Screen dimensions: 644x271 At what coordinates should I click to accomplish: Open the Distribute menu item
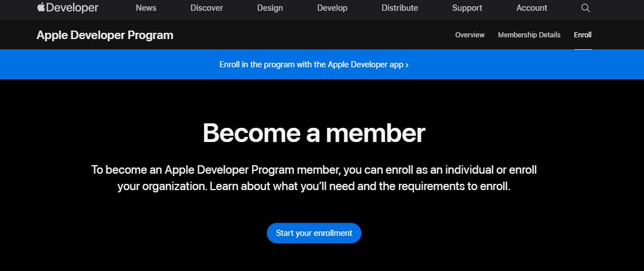click(400, 8)
